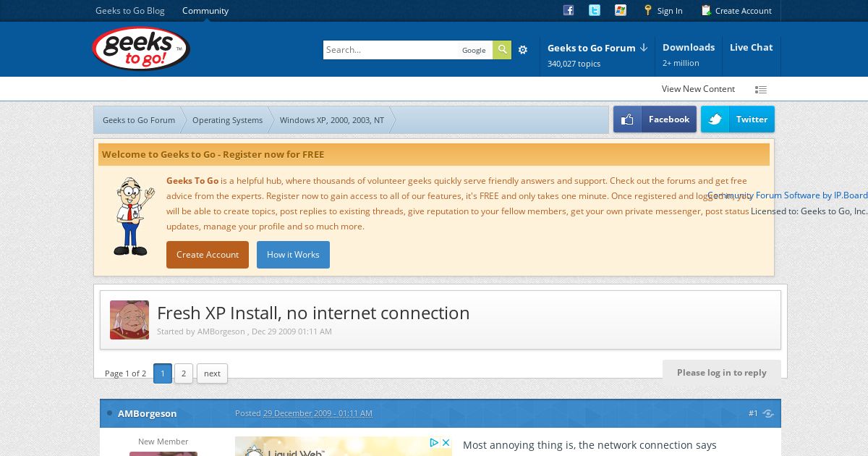Go to Operating Systems breadcrumb
This screenshot has height=456, width=868.
[x=227, y=120]
